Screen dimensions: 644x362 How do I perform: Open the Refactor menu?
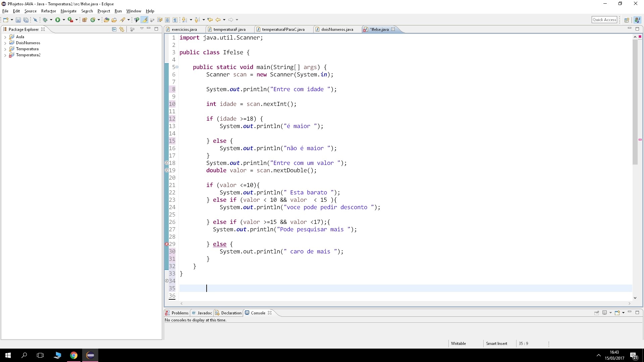(48, 11)
